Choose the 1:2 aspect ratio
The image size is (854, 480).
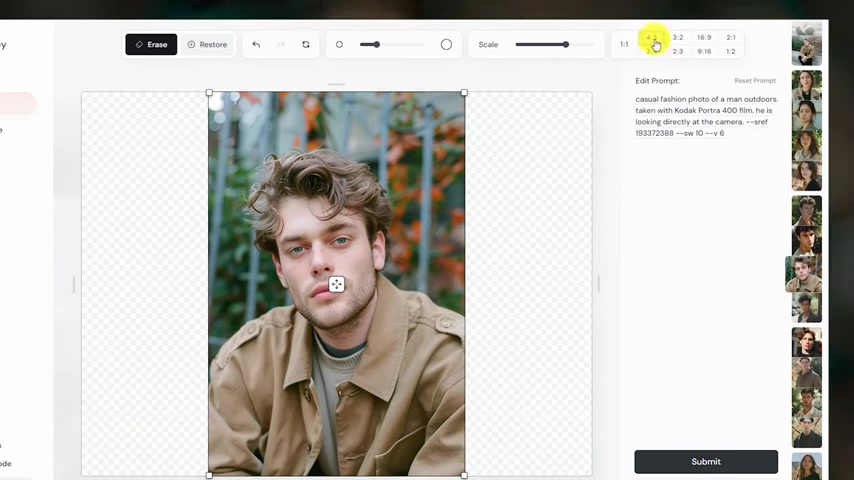(x=731, y=52)
